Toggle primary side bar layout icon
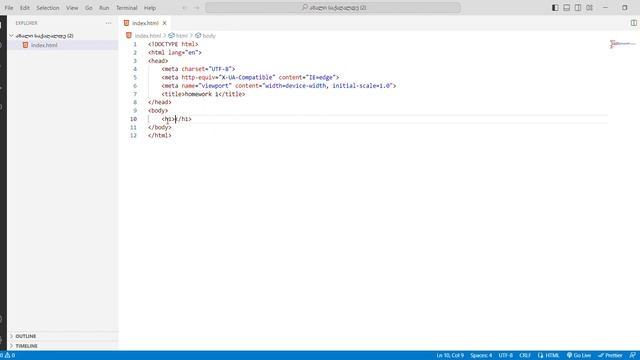640x360 pixels. (x=555, y=8)
